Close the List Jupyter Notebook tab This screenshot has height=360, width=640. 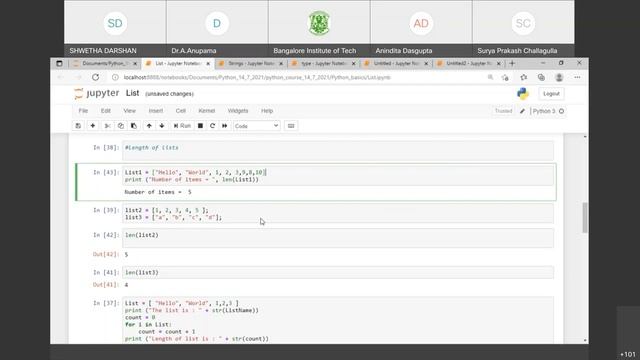coord(208,64)
